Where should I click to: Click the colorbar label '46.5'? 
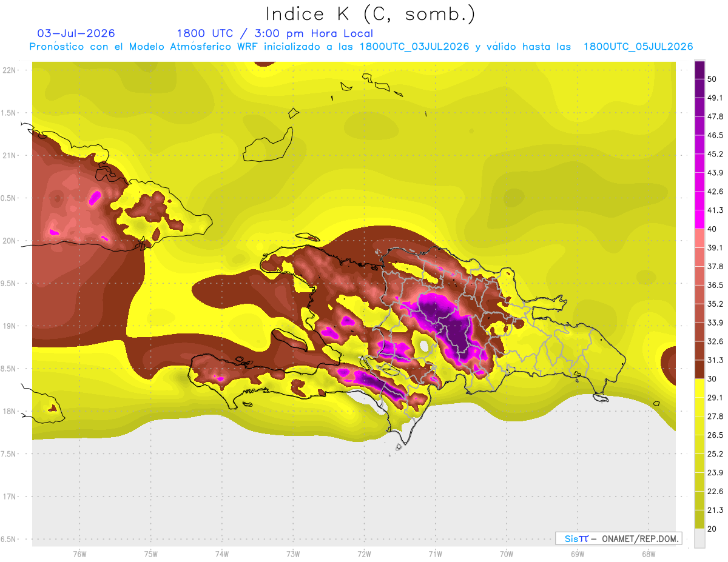click(x=715, y=135)
